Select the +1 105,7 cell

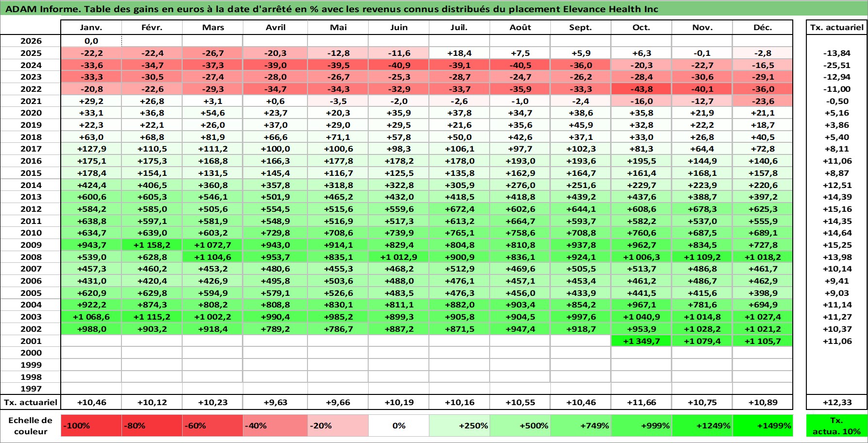763,341
